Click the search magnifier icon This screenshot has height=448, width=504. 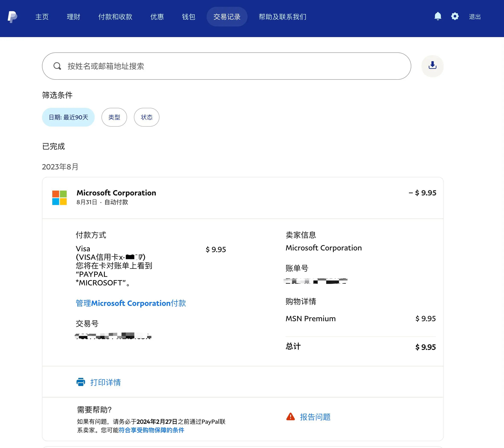(x=57, y=66)
